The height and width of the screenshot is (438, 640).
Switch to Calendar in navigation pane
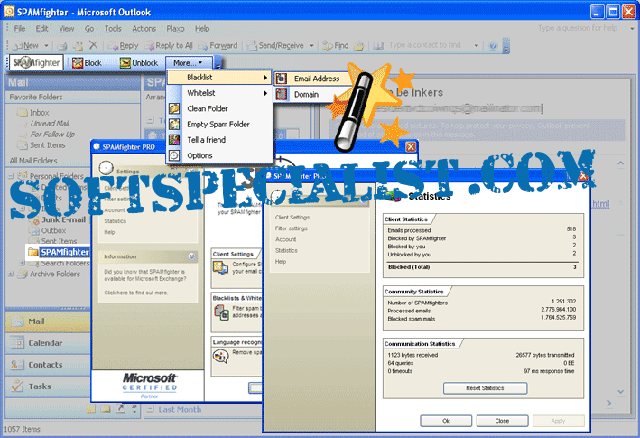click(x=45, y=342)
